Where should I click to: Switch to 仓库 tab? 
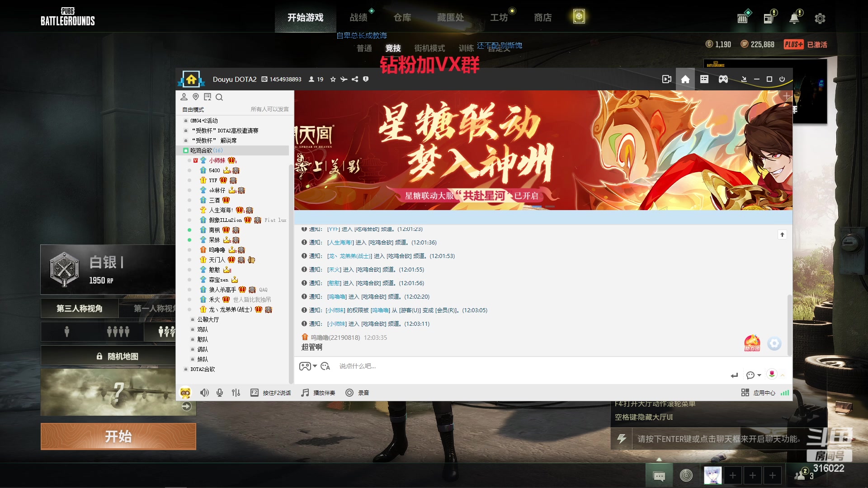tap(402, 18)
